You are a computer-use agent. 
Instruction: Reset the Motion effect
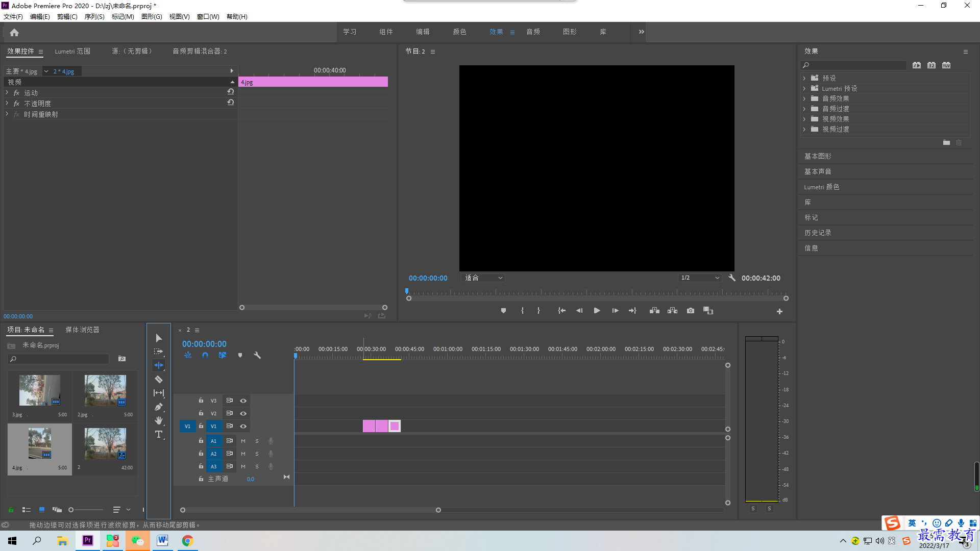click(231, 92)
